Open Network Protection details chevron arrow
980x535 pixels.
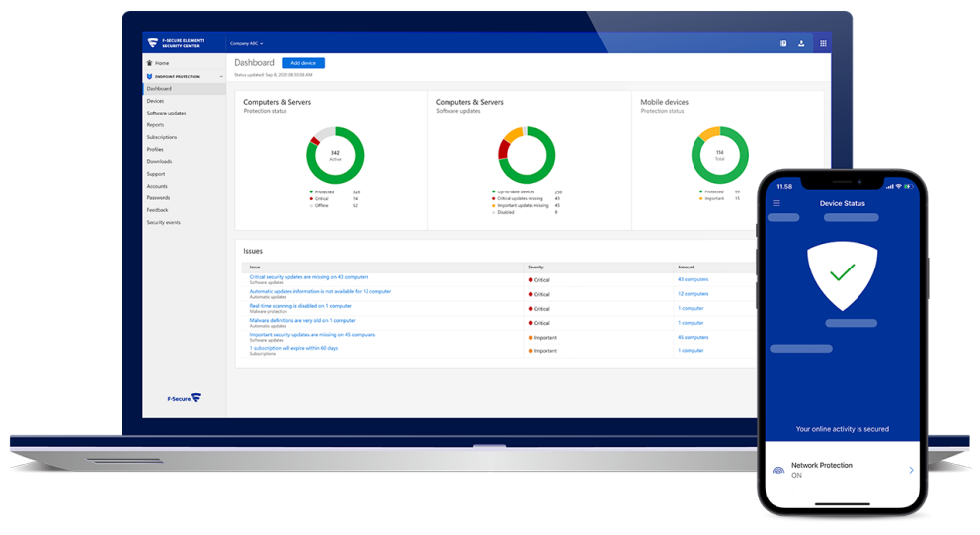click(x=911, y=470)
